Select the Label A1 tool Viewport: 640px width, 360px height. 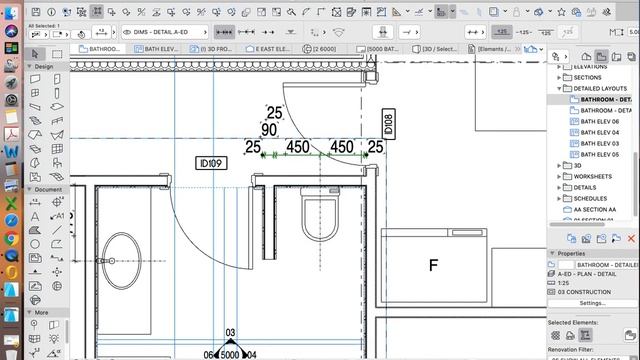(57, 216)
